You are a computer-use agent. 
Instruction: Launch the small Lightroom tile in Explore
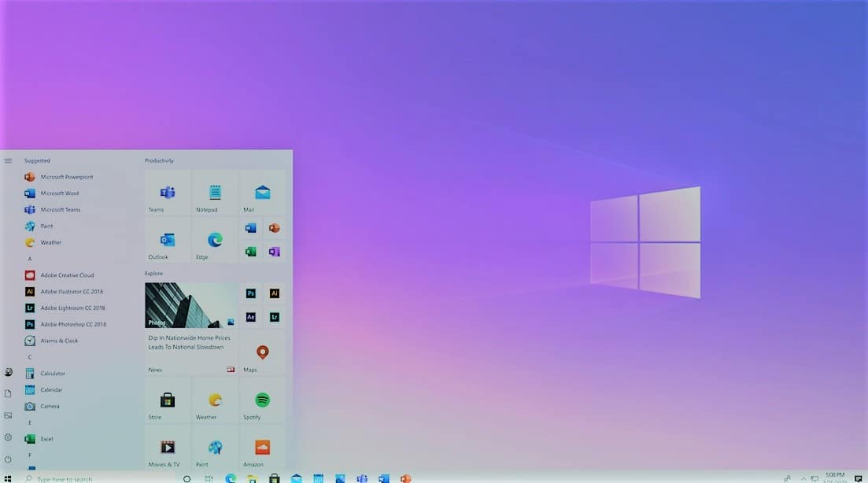(x=275, y=317)
